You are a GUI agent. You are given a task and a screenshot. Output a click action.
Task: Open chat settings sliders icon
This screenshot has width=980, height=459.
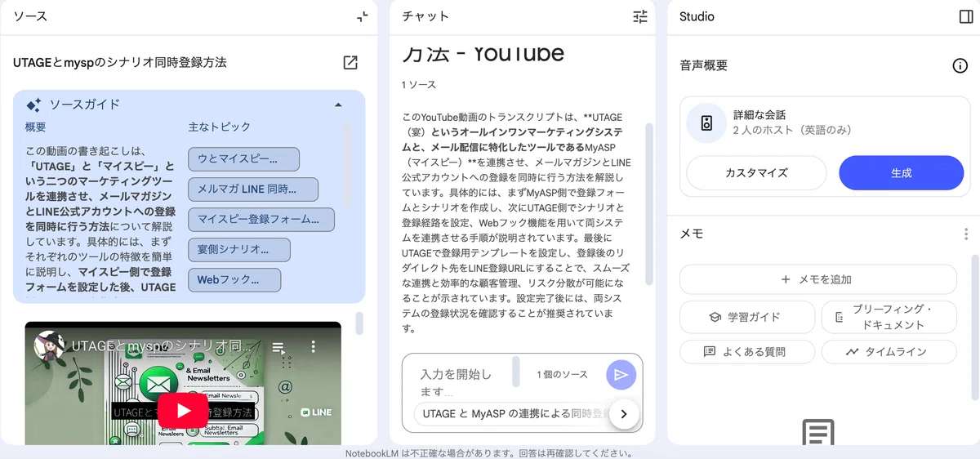640,16
